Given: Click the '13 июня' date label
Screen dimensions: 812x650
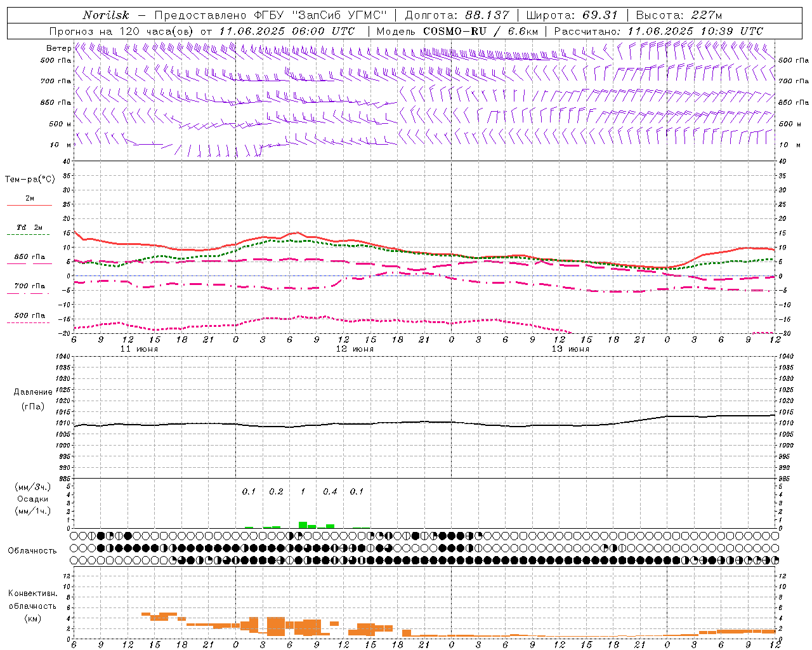Looking at the screenshot, I should click(570, 349).
